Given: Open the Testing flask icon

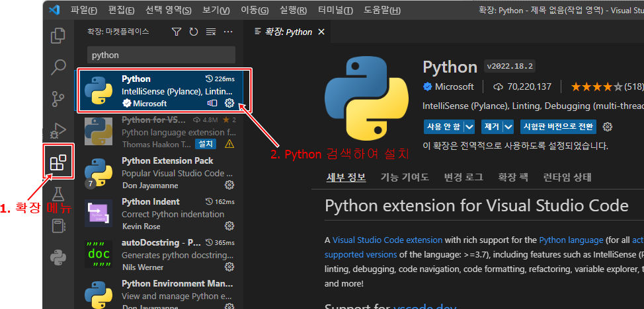Looking at the screenshot, I should [58, 193].
